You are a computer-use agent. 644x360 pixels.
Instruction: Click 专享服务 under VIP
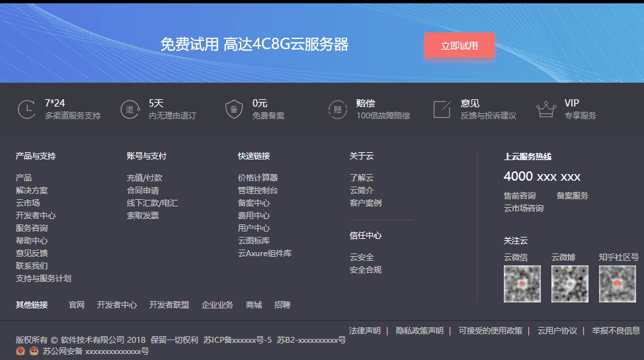[x=581, y=116]
